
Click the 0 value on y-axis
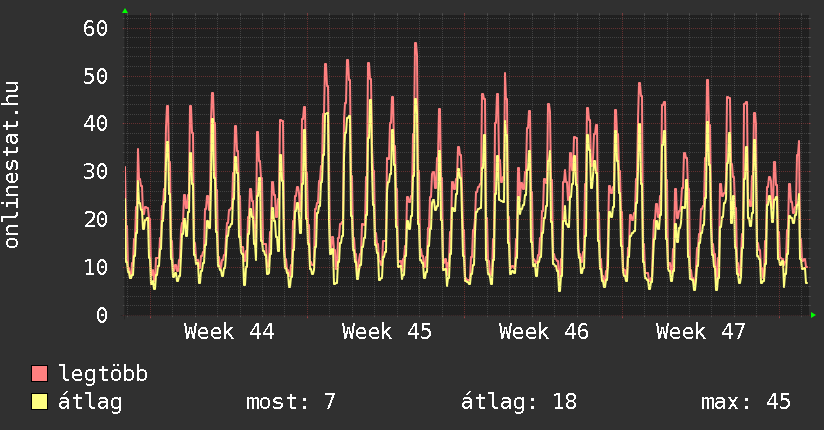pos(101,315)
